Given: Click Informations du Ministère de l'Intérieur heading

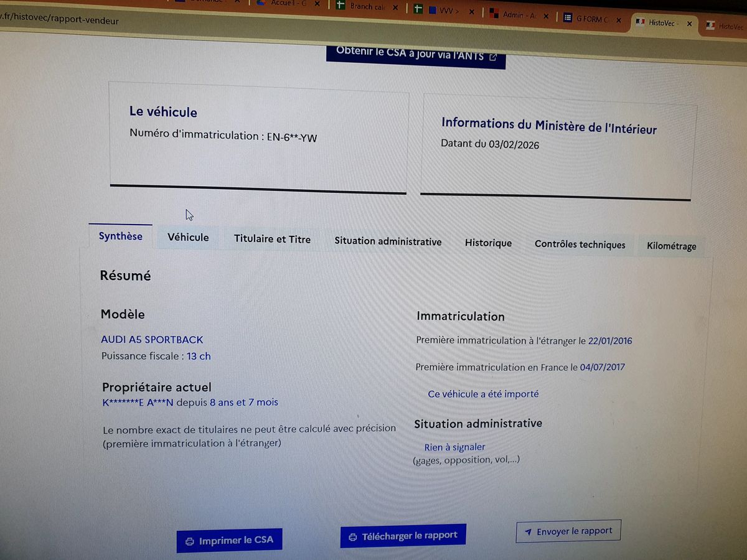Looking at the screenshot, I should coord(549,126).
